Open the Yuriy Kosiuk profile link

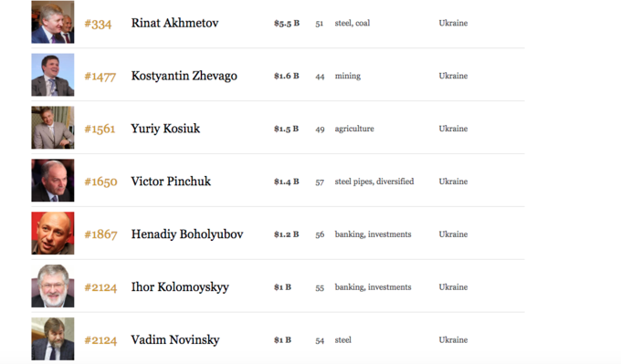165,129
